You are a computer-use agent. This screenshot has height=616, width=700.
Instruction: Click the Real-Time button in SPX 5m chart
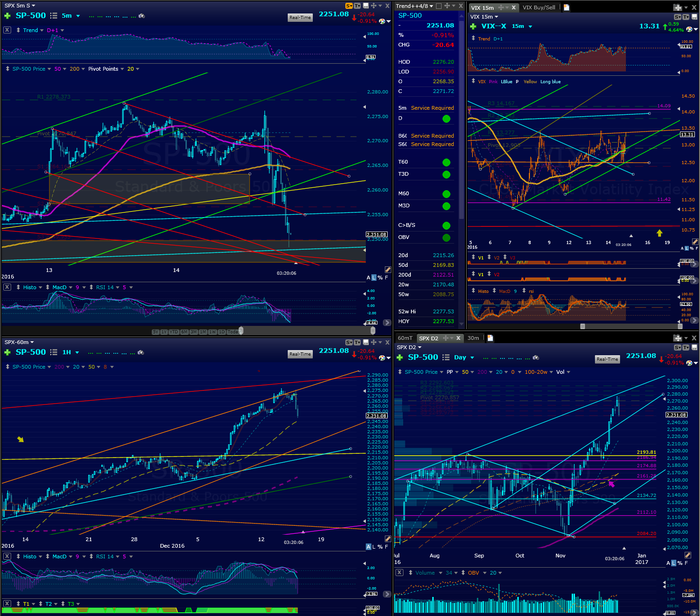[300, 18]
